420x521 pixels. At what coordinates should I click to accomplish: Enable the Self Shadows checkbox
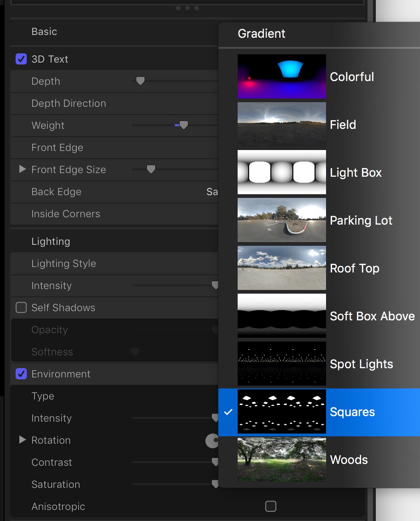click(x=21, y=308)
